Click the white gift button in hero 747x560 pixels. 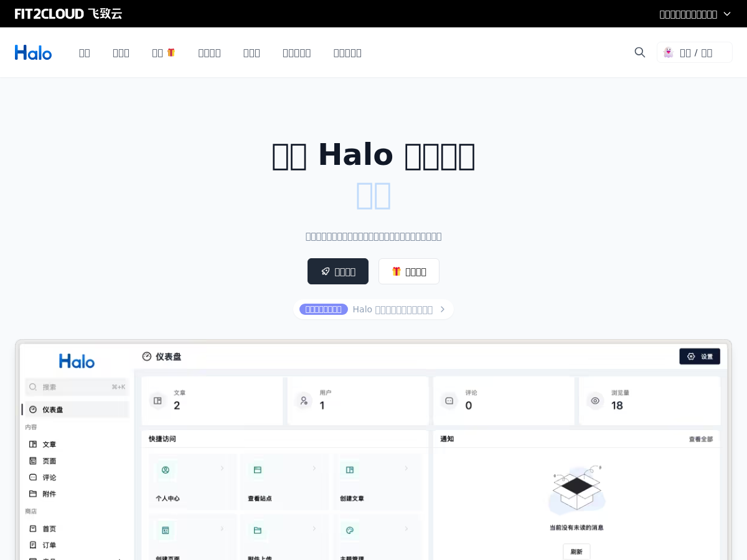[x=409, y=271]
